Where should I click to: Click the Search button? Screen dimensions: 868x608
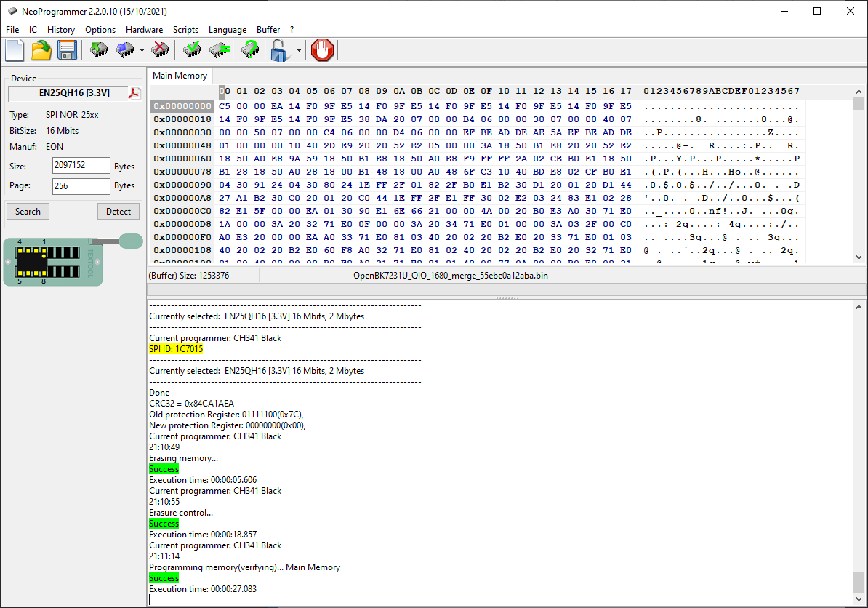[x=28, y=211]
